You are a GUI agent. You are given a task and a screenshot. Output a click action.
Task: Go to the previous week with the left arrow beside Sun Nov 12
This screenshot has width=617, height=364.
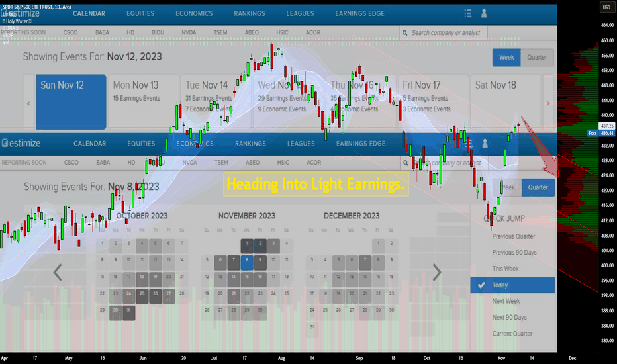tap(28, 103)
